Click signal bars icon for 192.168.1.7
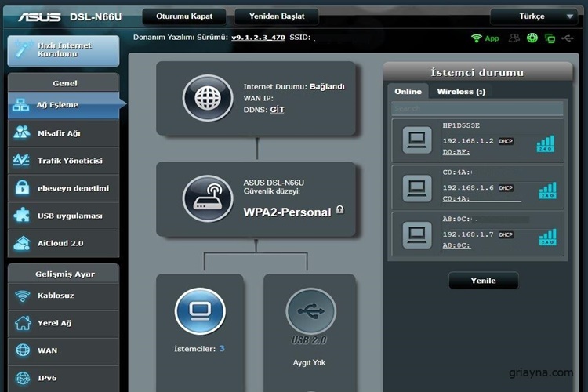 click(x=547, y=238)
